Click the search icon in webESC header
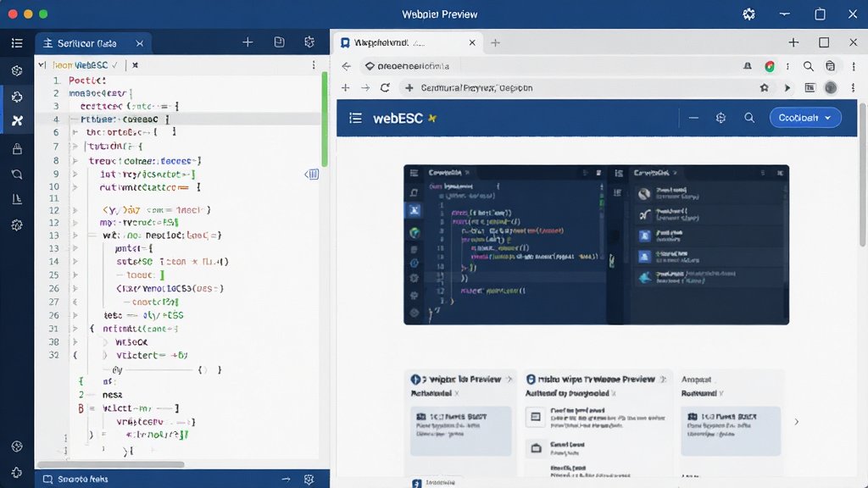Viewport: 868px width, 488px height. pyautogui.click(x=749, y=118)
